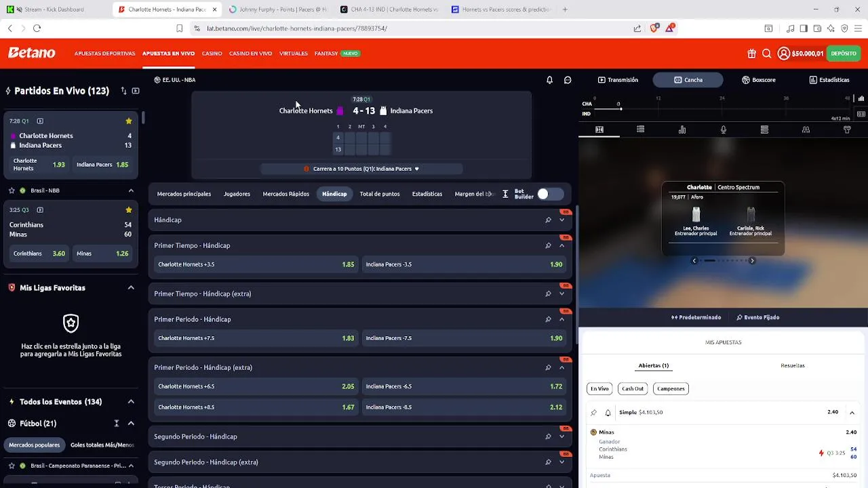This screenshot has height=488, width=868.
Task: Switch to Total de puntos tab
Action: coord(380,194)
